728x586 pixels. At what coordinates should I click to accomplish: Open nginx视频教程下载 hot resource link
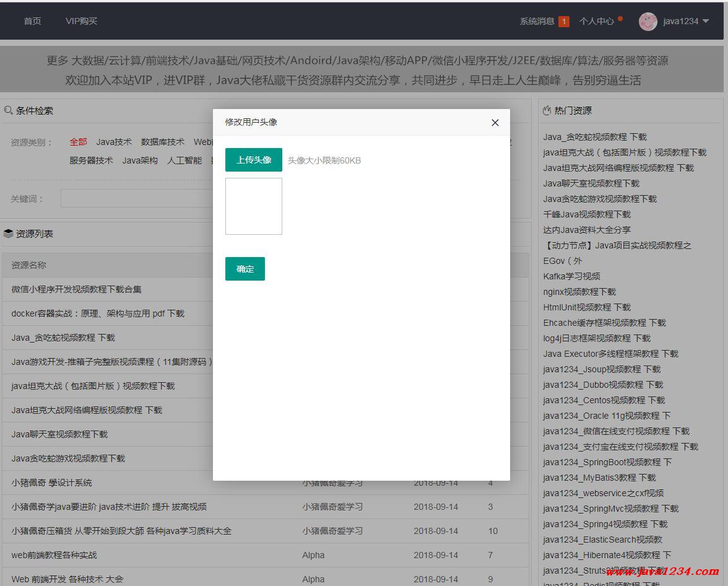coord(579,292)
